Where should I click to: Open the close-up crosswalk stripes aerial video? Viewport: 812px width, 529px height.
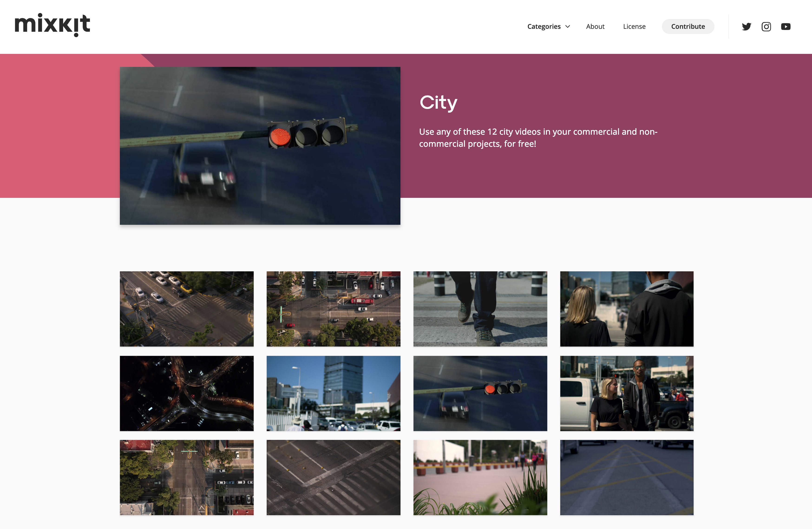click(x=333, y=477)
